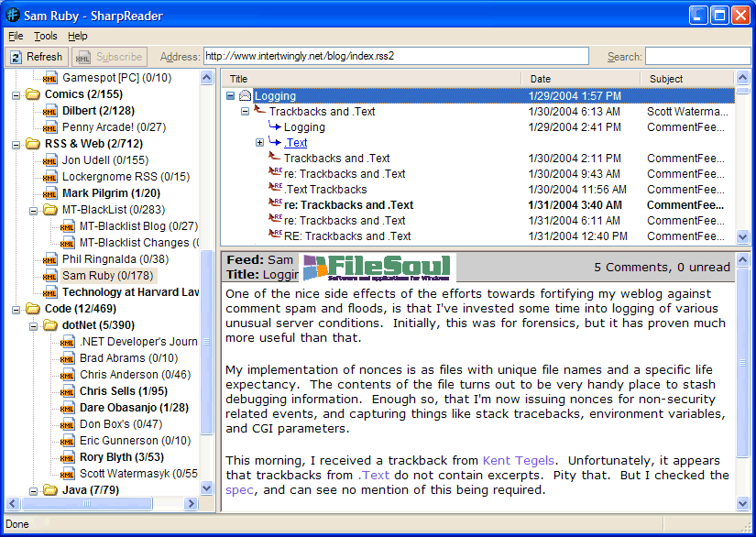Collapse the MT-BlackList subfolder
The height and width of the screenshot is (537, 756).
point(33,211)
